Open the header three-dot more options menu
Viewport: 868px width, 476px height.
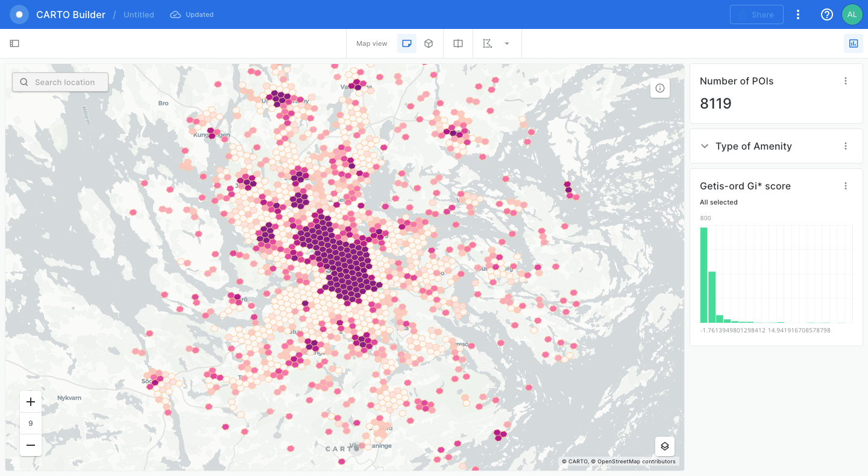[798, 14]
